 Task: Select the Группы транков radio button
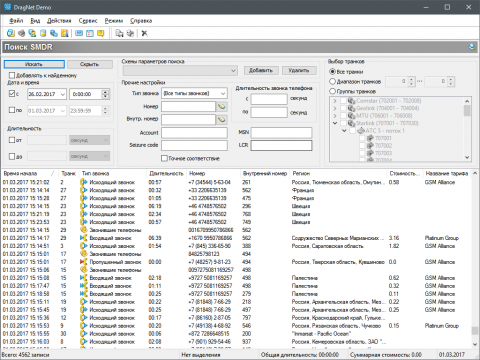coord(332,91)
